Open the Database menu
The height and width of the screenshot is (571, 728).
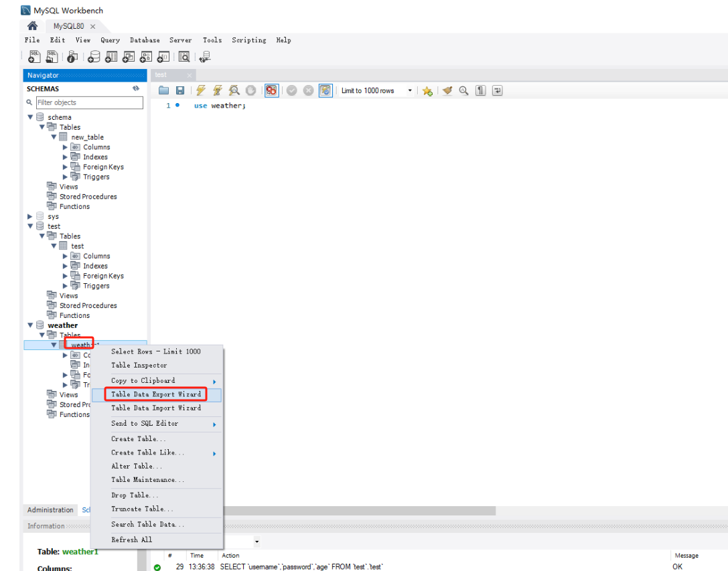pyautogui.click(x=145, y=40)
